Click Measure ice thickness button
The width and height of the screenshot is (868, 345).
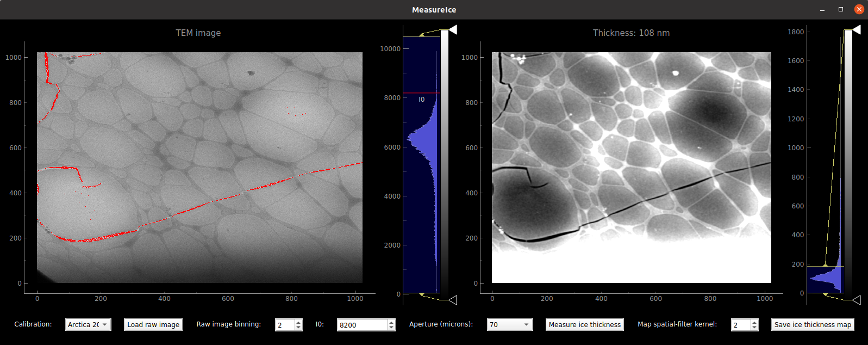click(x=584, y=324)
